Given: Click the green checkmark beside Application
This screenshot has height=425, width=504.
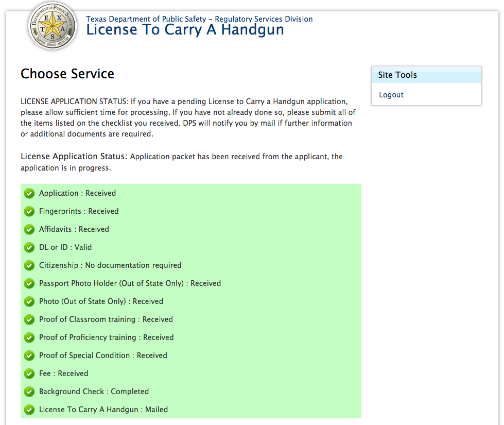Looking at the screenshot, I should [29, 194].
